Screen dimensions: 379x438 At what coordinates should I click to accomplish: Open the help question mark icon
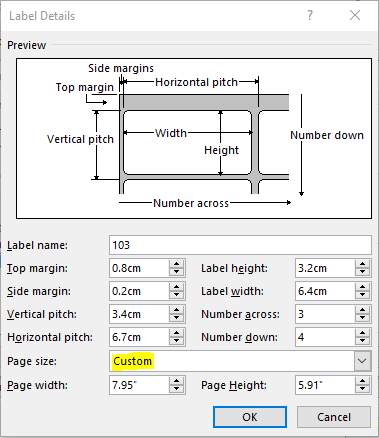tap(310, 15)
